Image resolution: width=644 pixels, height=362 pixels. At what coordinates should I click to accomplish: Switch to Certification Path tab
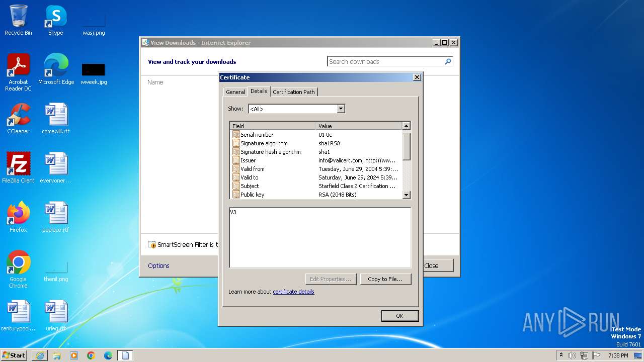[x=294, y=92]
